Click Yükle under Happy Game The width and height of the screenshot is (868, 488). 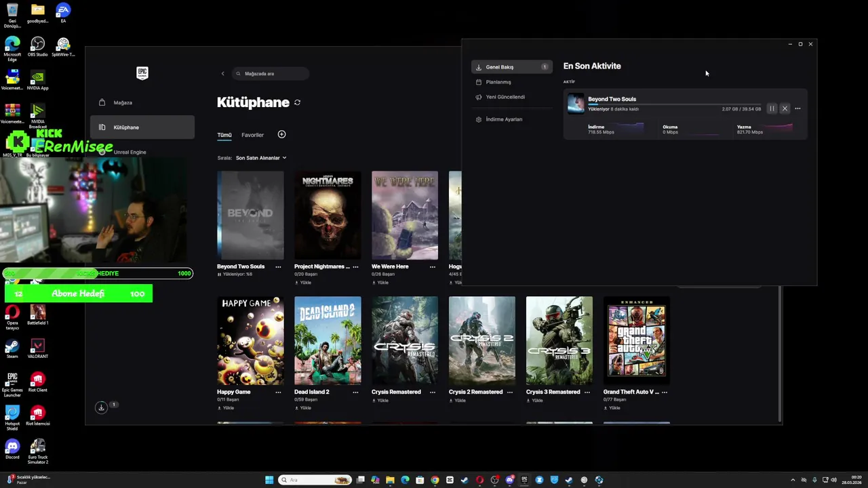coord(225,408)
